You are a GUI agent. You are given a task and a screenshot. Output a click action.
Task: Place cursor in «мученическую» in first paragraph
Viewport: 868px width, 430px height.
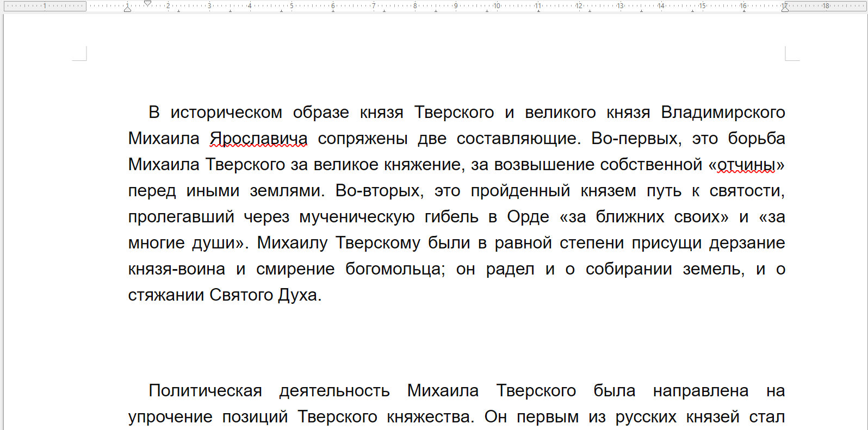pos(356,217)
